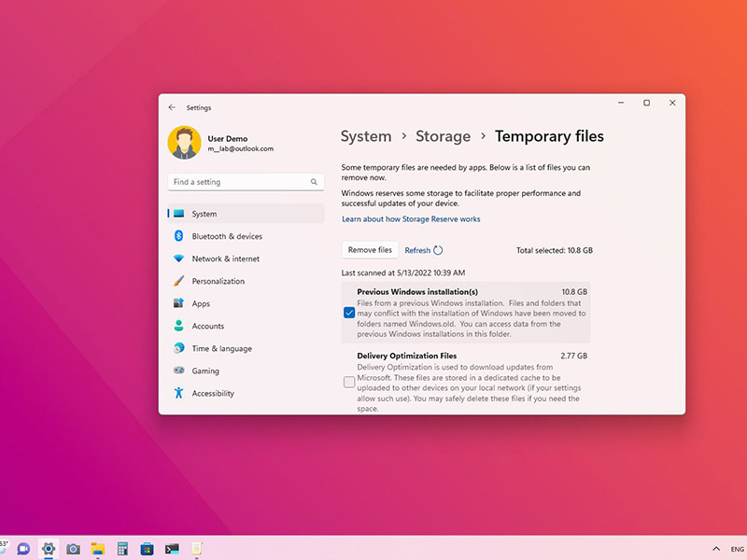Click the Temporary files page heading
The width and height of the screenshot is (747, 560).
[549, 136]
